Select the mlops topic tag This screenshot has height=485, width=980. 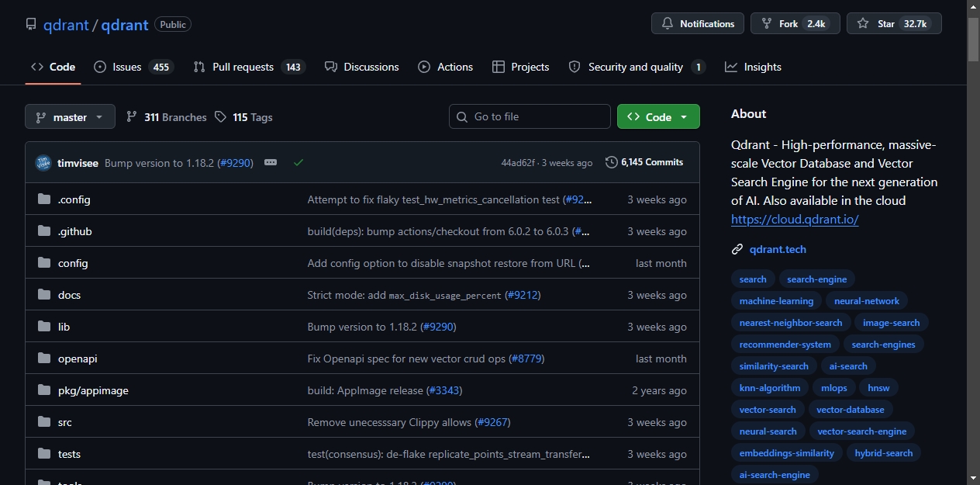click(834, 388)
